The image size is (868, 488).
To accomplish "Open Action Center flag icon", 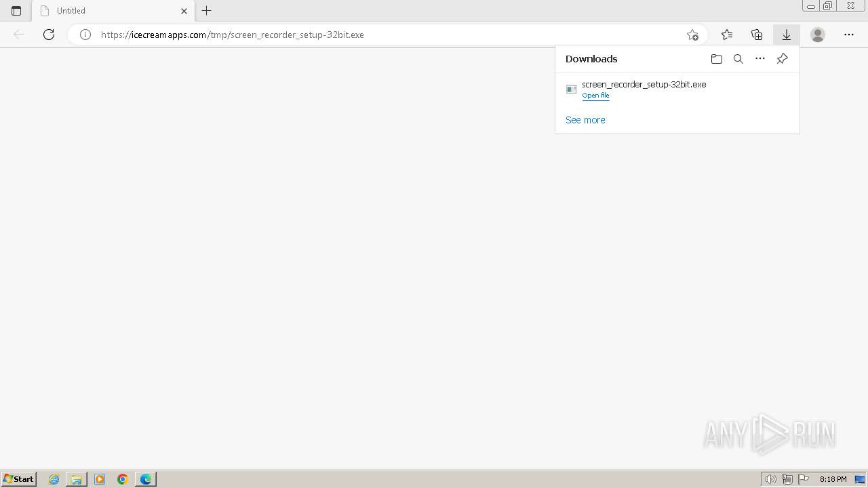I will click(804, 479).
